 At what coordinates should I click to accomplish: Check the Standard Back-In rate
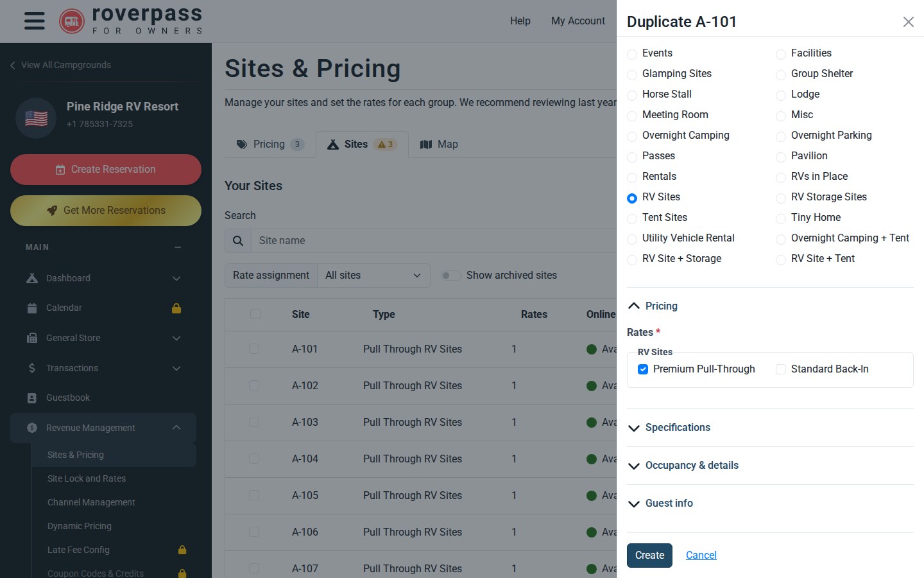coord(781,369)
